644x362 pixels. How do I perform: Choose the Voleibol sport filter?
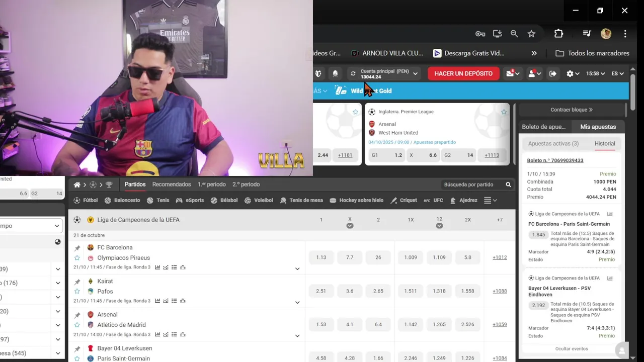[x=259, y=201]
